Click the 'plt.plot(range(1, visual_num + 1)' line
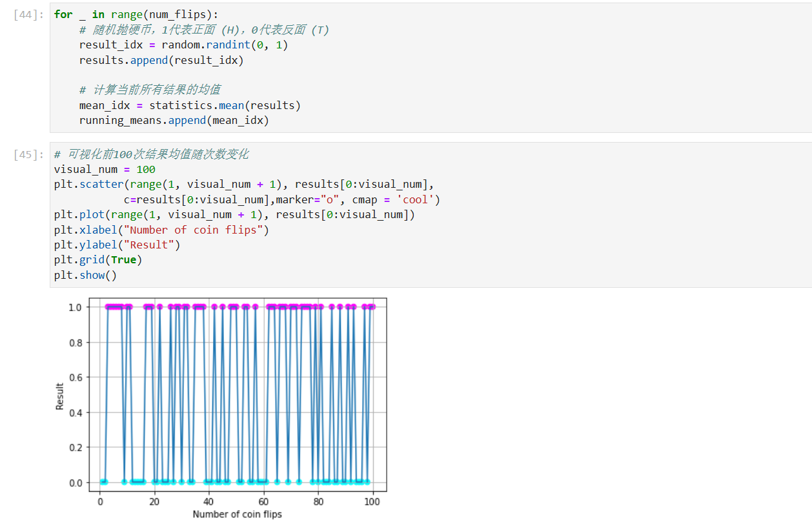 coord(235,215)
